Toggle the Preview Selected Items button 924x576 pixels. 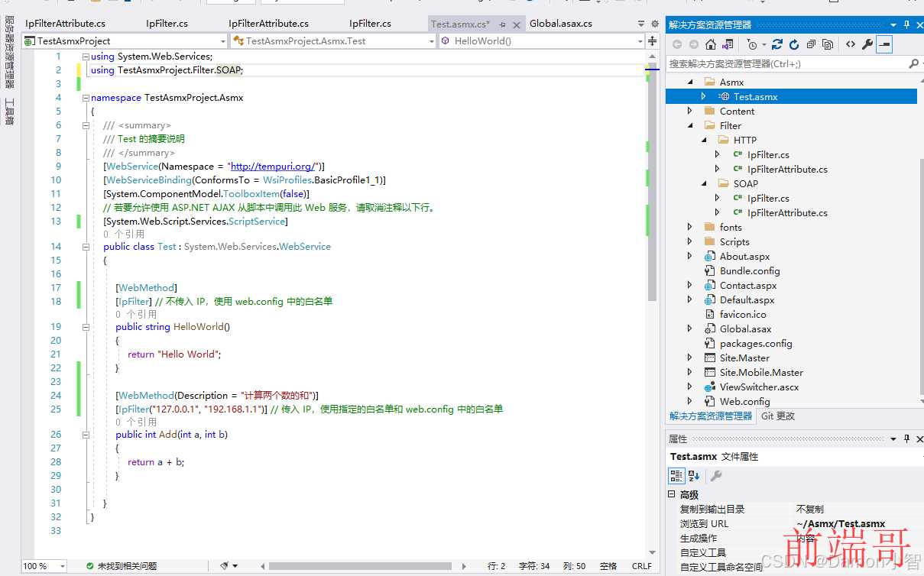point(884,44)
